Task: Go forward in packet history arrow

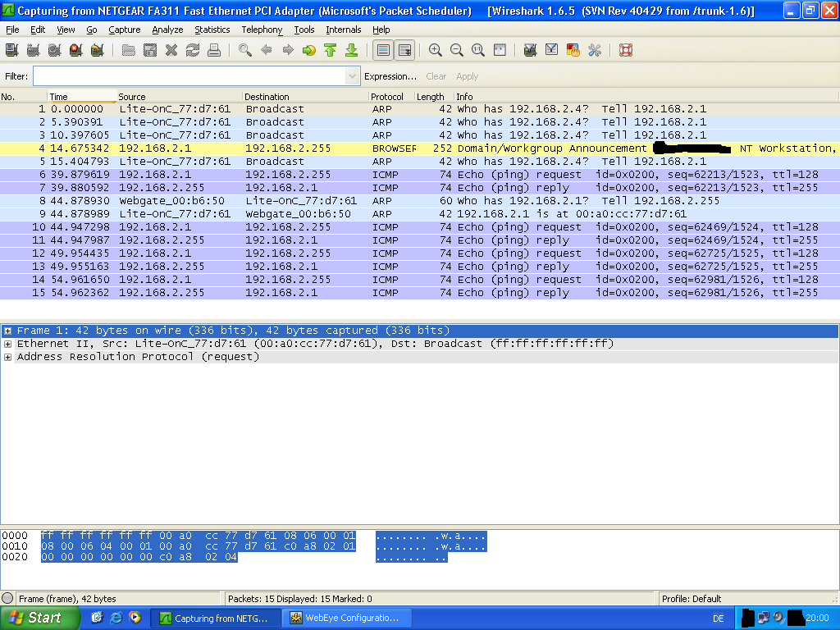Action: 288,50
